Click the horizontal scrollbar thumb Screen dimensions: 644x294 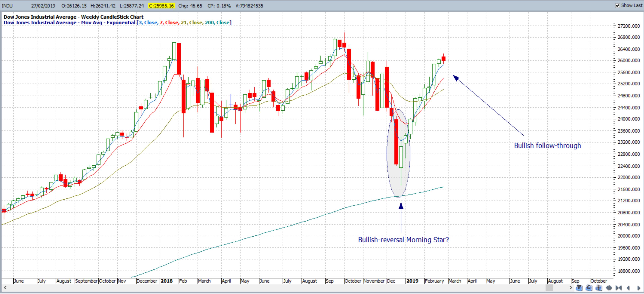549,288
